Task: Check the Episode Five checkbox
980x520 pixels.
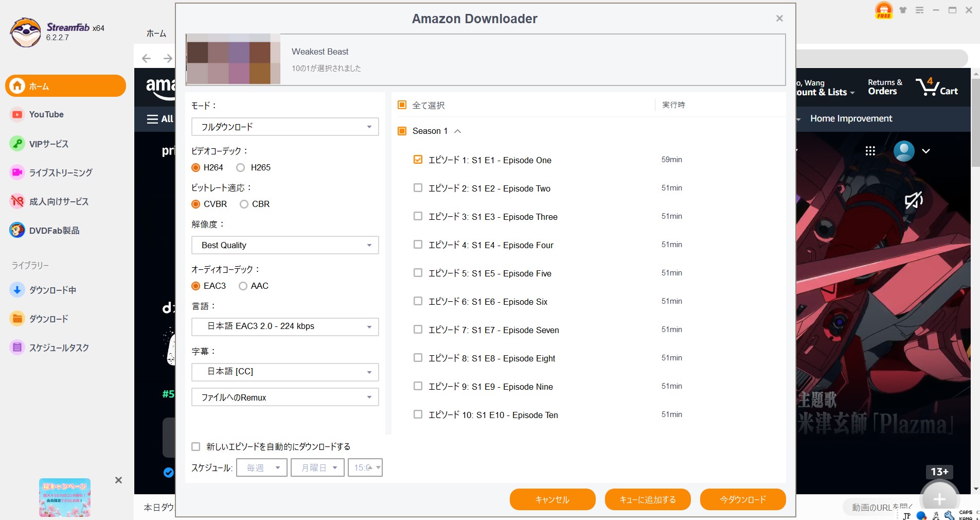Action: click(418, 273)
